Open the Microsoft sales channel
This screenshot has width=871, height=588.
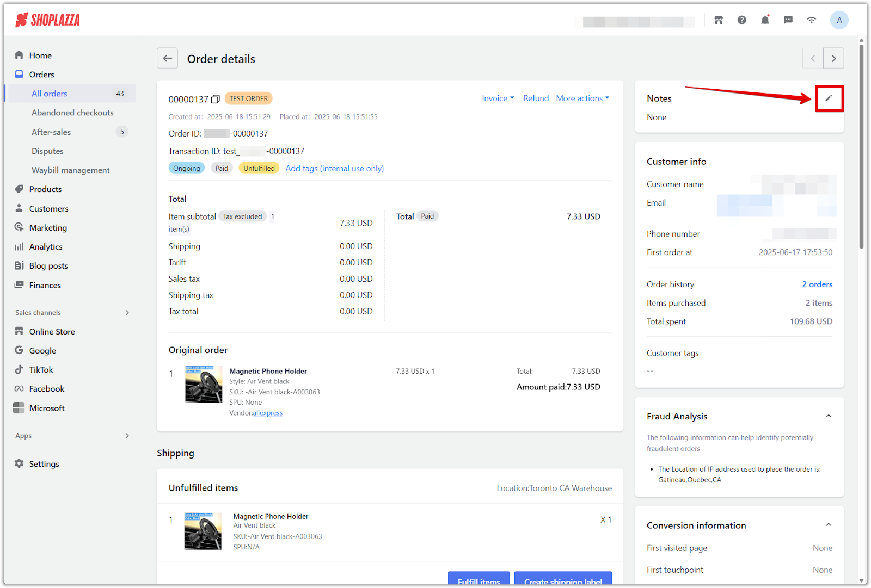pyautogui.click(x=47, y=408)
